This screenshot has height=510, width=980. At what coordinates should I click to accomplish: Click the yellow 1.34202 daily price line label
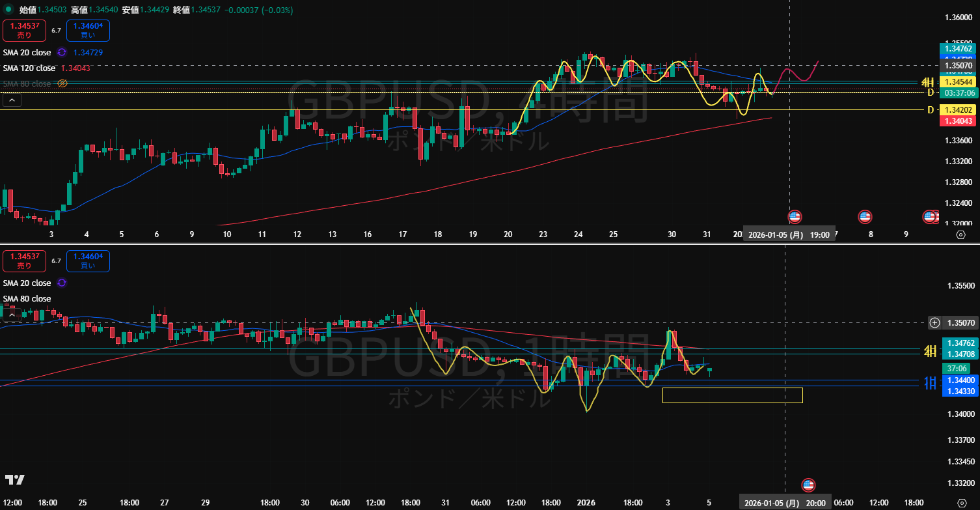tap(956, 109)
